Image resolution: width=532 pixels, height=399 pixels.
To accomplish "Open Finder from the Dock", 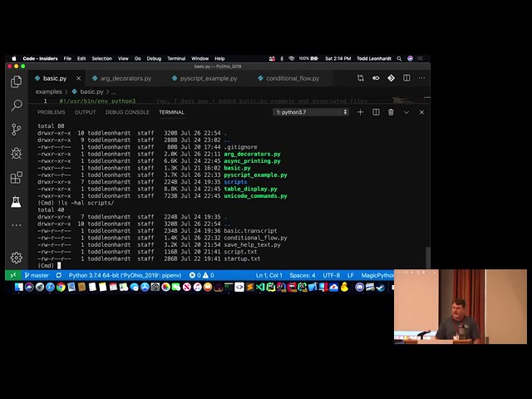I will click(18, 288).
